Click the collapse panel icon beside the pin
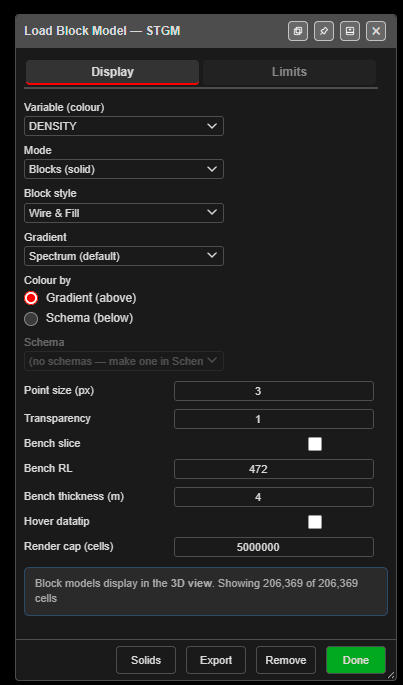The width and height of the screenshot is (403, 685). (x=350, y=31)
